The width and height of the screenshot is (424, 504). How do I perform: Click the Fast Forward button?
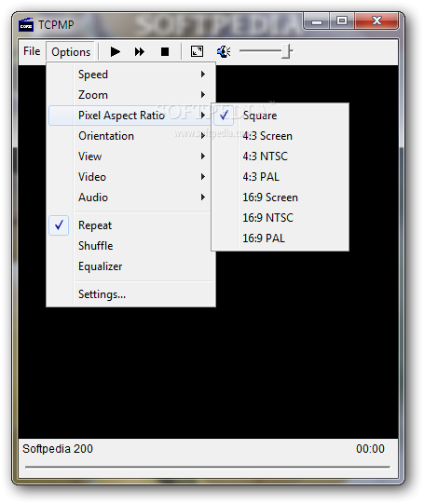click(x=140, y=51)
